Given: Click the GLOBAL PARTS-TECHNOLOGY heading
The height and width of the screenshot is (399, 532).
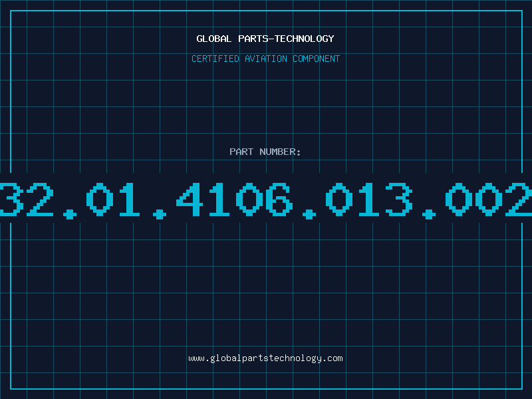Looking at the screenshot, I should point(265,39).
